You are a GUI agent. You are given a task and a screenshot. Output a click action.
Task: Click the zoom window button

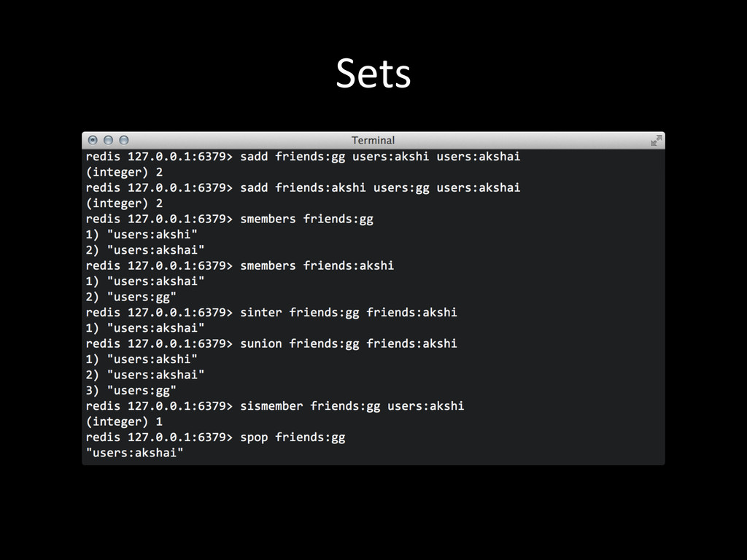[124, 140]
